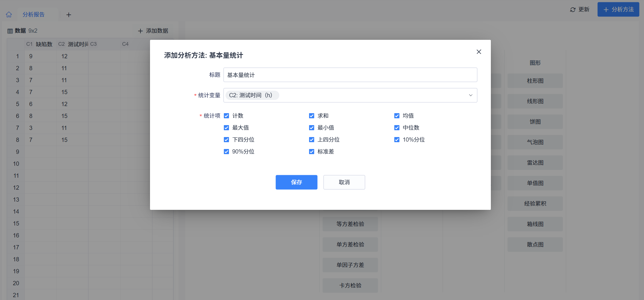Open the 分析方法 button at top right
The width and height of the screenshot is (644, 300).
pos(618,10)
